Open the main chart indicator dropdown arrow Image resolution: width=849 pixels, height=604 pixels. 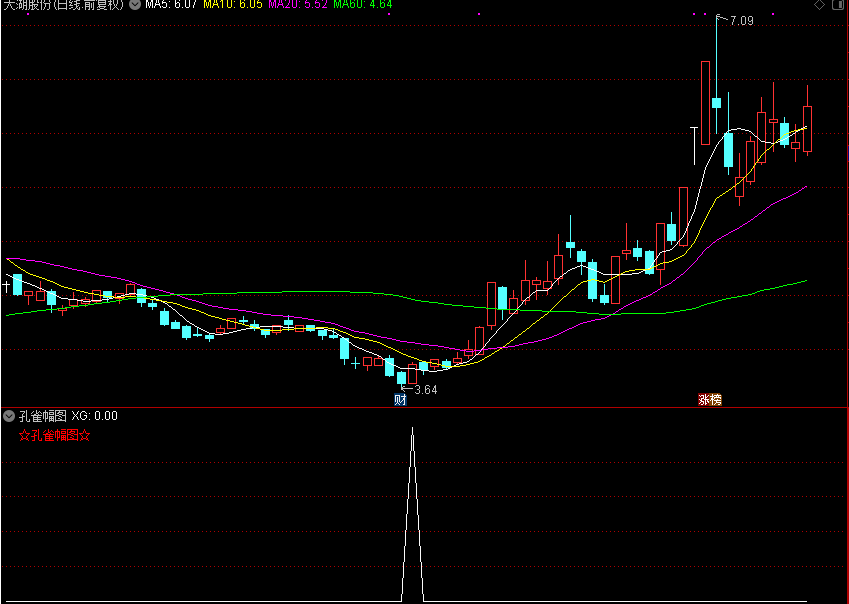[134, 5]
